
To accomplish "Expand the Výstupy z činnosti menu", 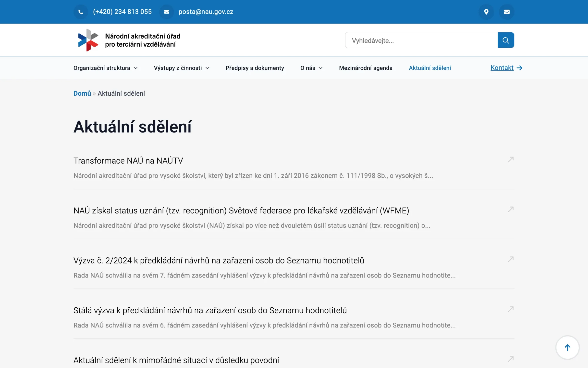I will coord(182,68).
